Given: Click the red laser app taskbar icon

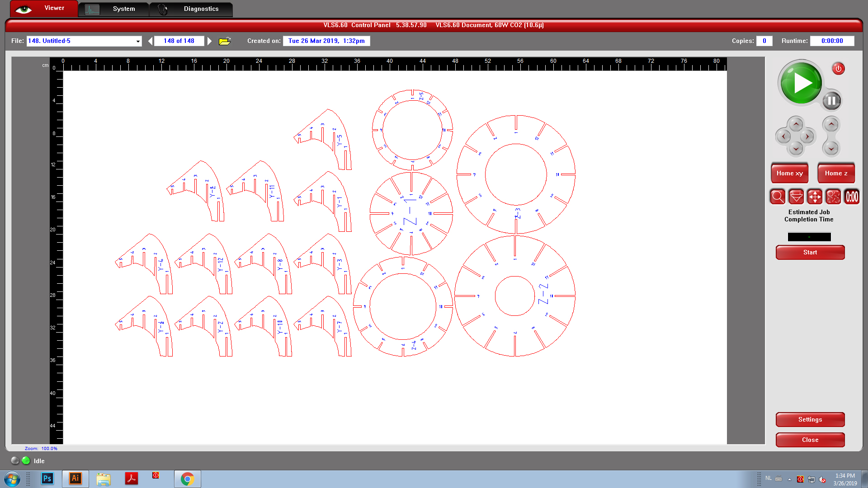Looking at the screenshot, I should tap(156, 475).
